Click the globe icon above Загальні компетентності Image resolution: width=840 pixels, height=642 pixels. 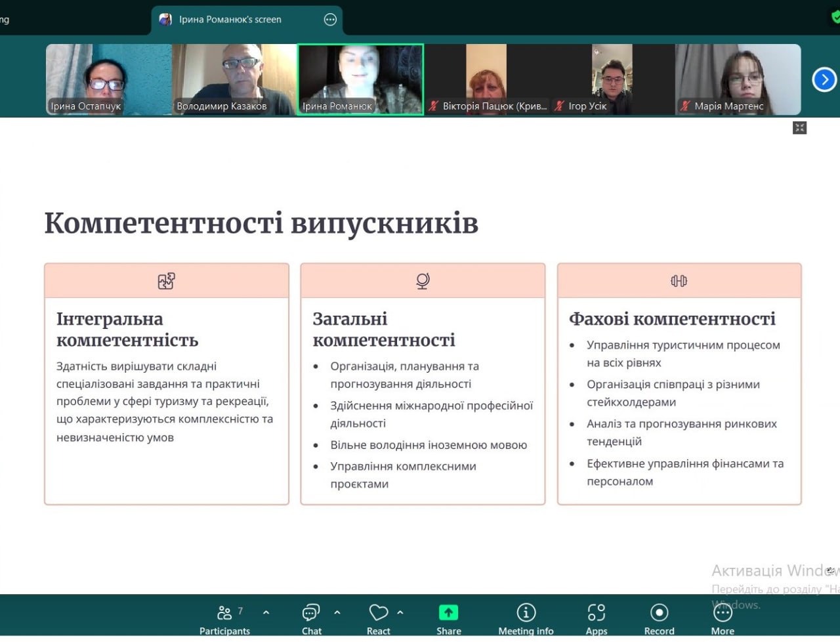(423, 281)
